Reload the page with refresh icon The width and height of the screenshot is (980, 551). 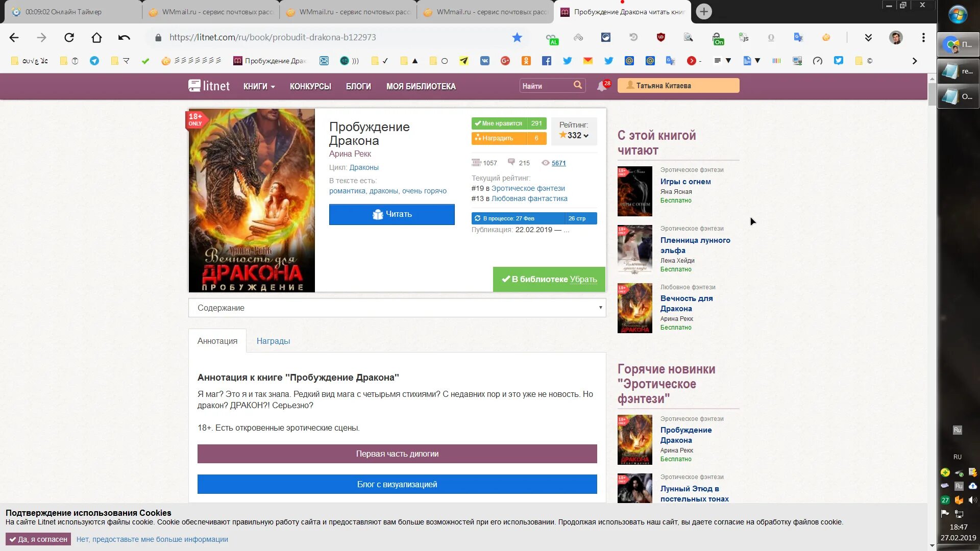69,37
